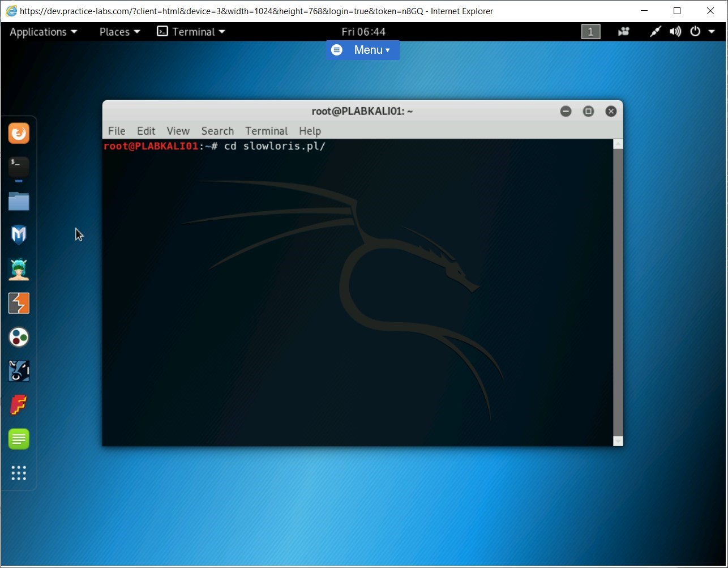Open the Files folder icon in dock

pyautogui.click(x=19, y=201)
